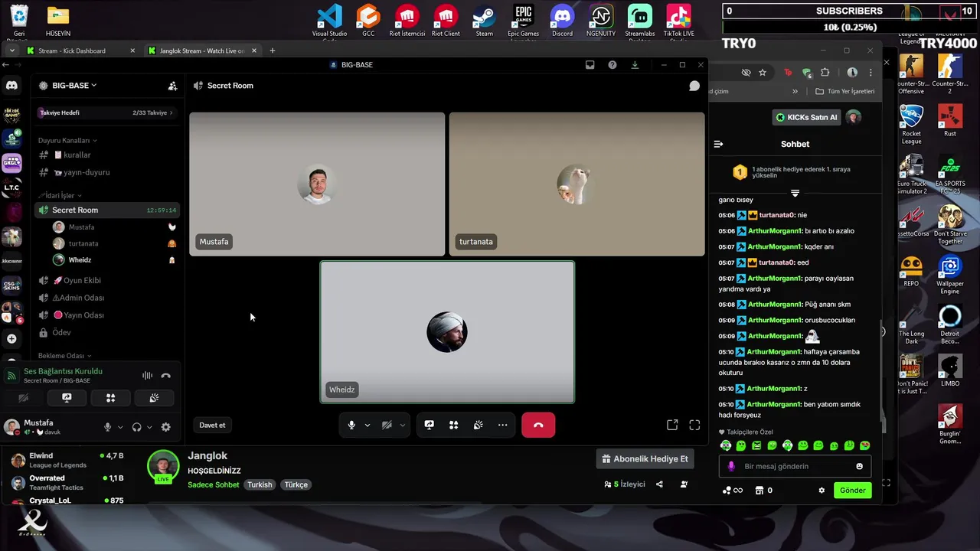Open the kurallar channel
980x551 pixels.
click(x=106, y=155)
